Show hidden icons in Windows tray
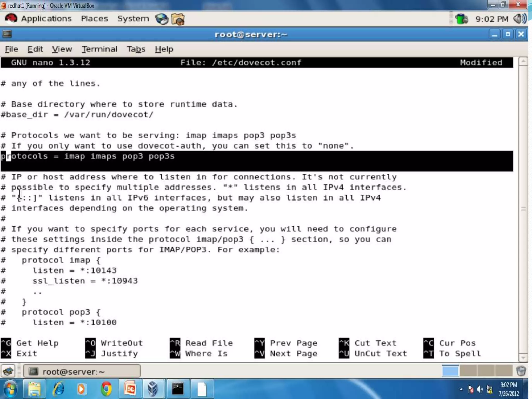Image resolution: width=532 pixels, height=399 pixels. coord(461,389)
